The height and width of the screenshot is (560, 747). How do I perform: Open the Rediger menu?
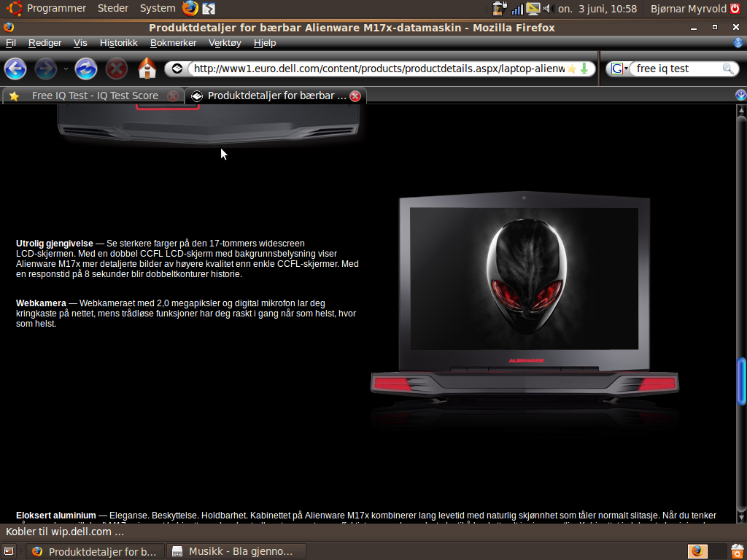pos(44,43)
